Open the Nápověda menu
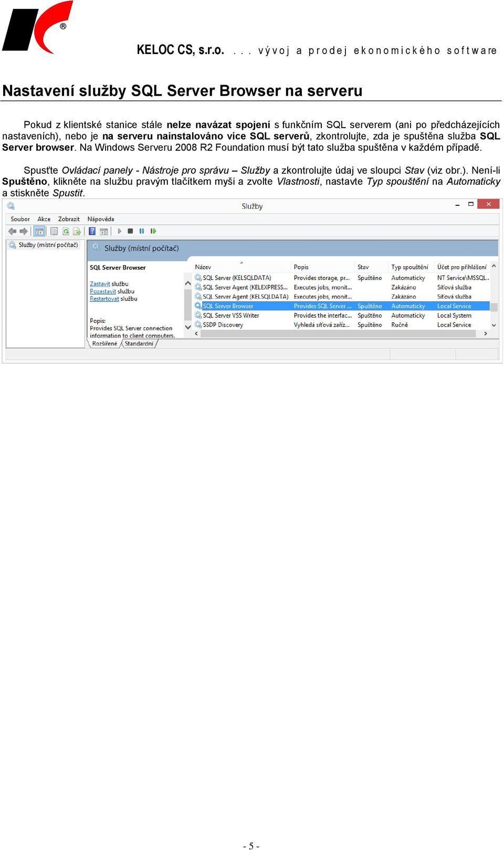The width and height of the screenshot is (504, 850). (x=101, y=219)
